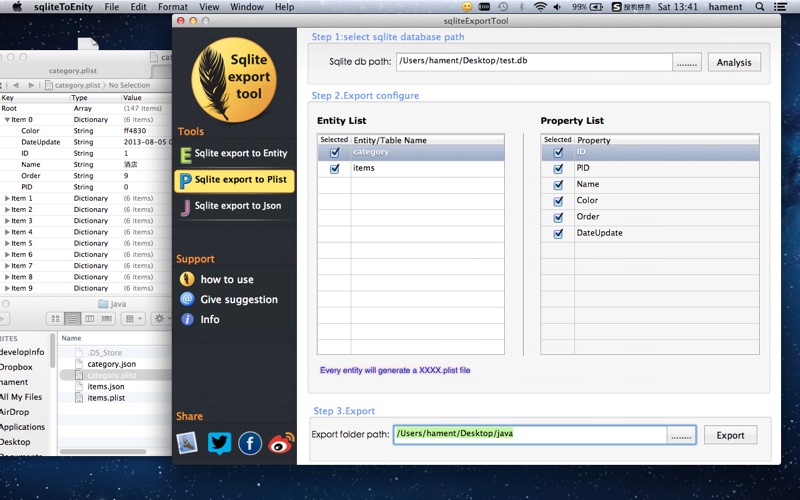
Task: Expand Item 4 in plist editor
Action: point(7,232)
